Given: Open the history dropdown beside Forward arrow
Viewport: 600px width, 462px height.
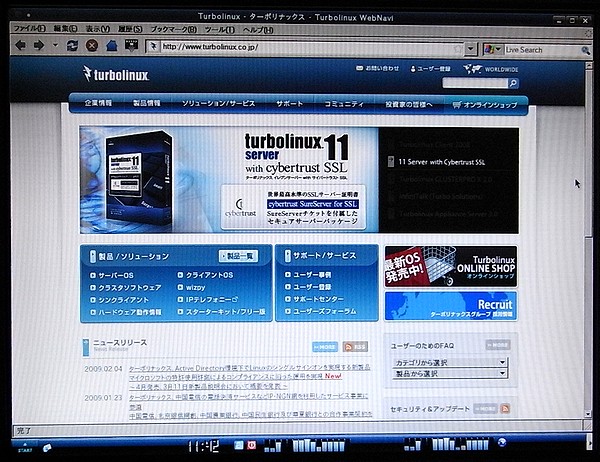Looking at the screenshot, I should [x=55, y=45].
